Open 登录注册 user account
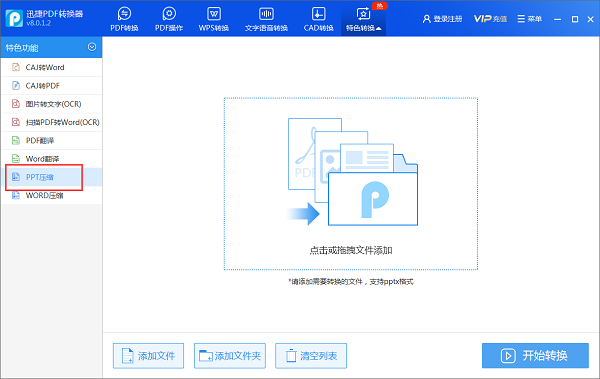Screen dimensions: 600x379 442,19
